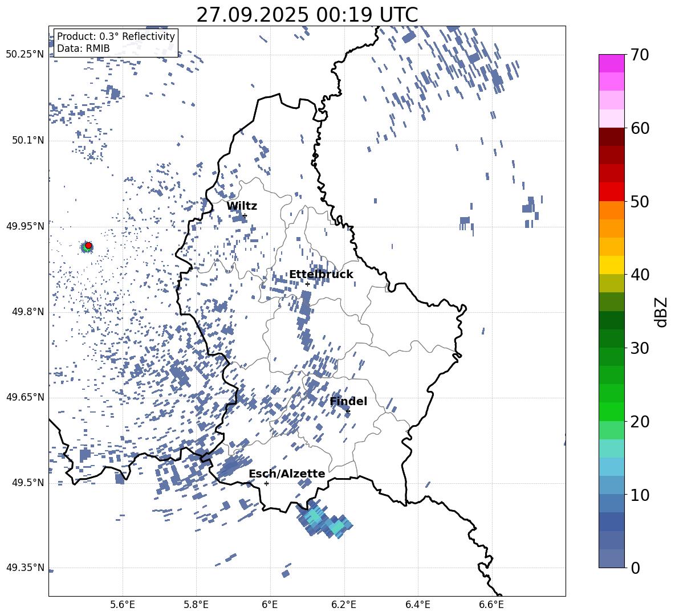The image size is (675, 616).
Task: Click the latitude label 49.95°N
Action: (25, 226)
